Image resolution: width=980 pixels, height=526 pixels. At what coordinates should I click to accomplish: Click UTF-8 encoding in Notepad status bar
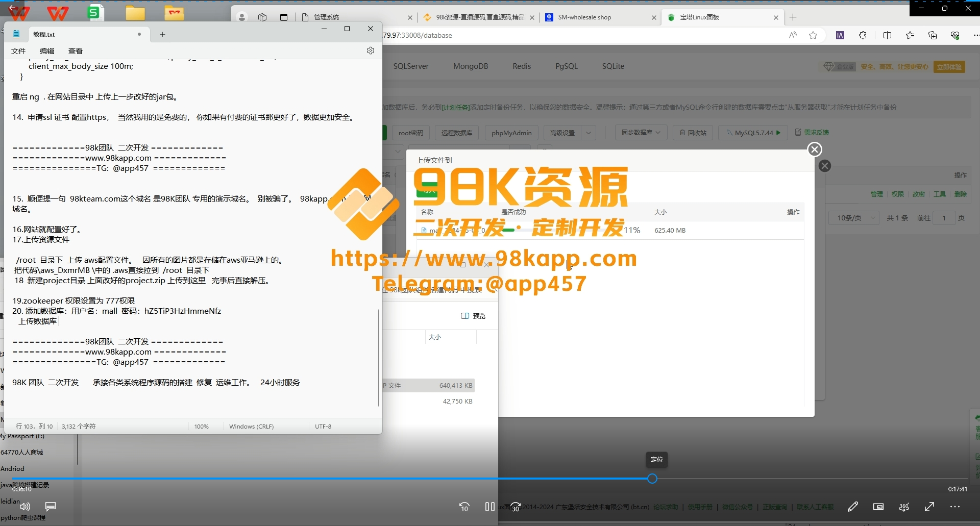click(x=323, y=427)
